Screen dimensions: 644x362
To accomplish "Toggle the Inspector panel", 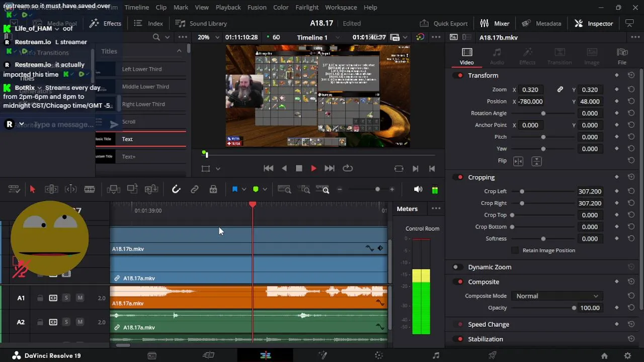I will coord(594,23).
